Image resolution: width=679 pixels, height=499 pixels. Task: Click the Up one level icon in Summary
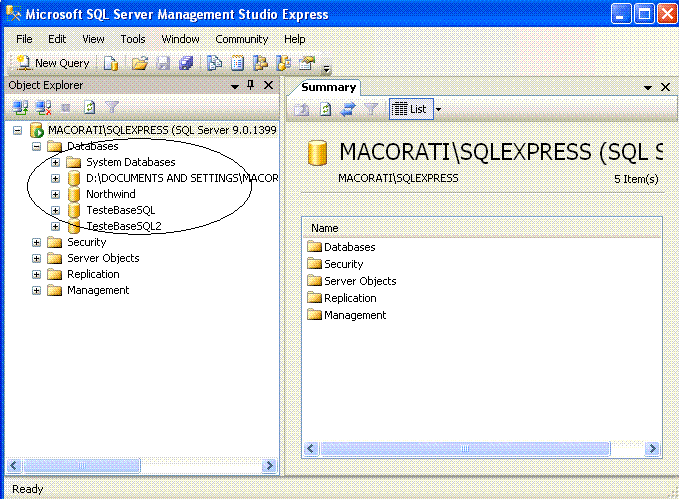tap(301, 110)
